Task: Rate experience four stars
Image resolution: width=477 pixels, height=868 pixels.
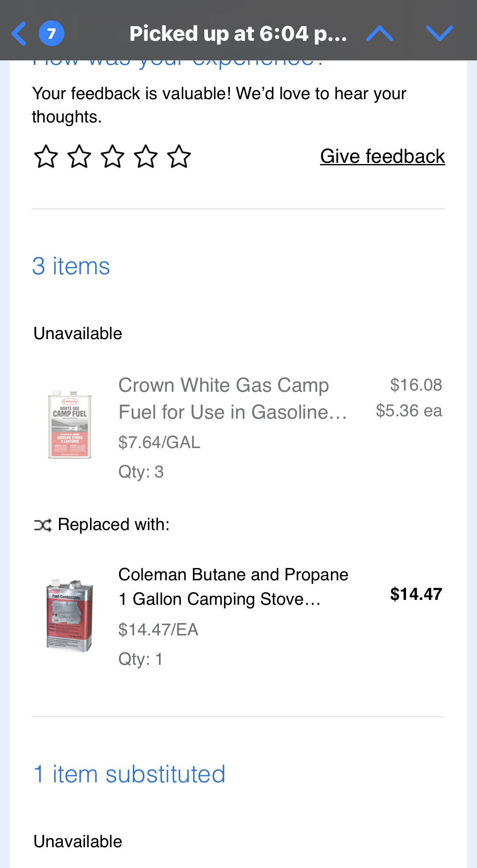Action: (146, 157)
